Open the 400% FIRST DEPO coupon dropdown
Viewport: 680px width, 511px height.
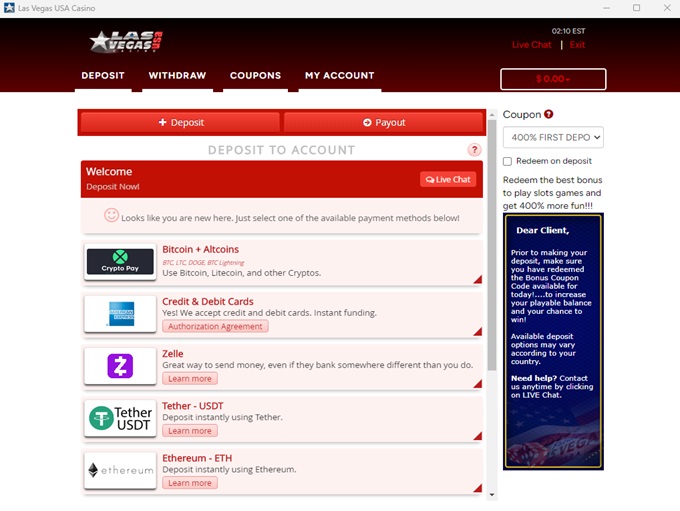tap(553, 138)
